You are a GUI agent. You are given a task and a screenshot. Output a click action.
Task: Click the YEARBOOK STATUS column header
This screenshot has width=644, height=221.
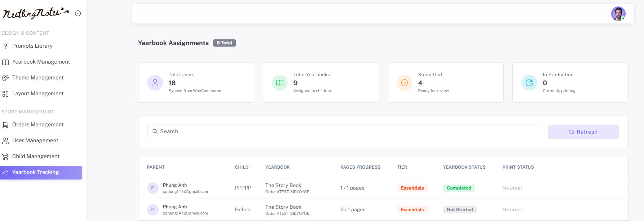pyautogui.click(x=464, y=167)
